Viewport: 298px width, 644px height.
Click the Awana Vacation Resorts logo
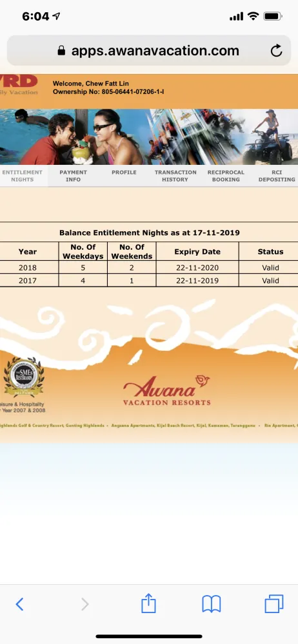coord(166,390)
